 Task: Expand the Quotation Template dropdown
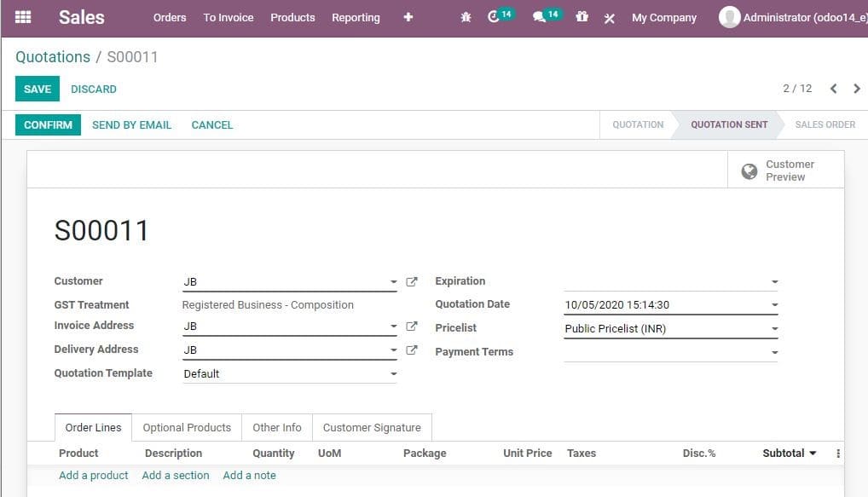[x=393, y=373]
